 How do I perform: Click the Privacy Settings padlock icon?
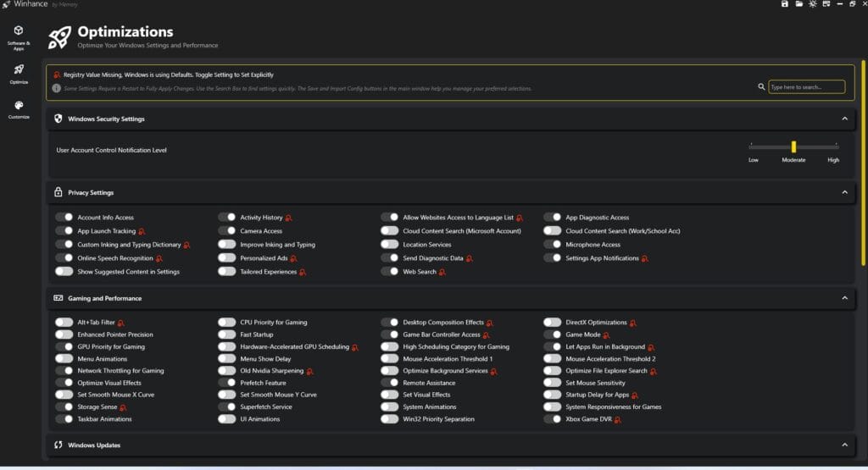58,192
